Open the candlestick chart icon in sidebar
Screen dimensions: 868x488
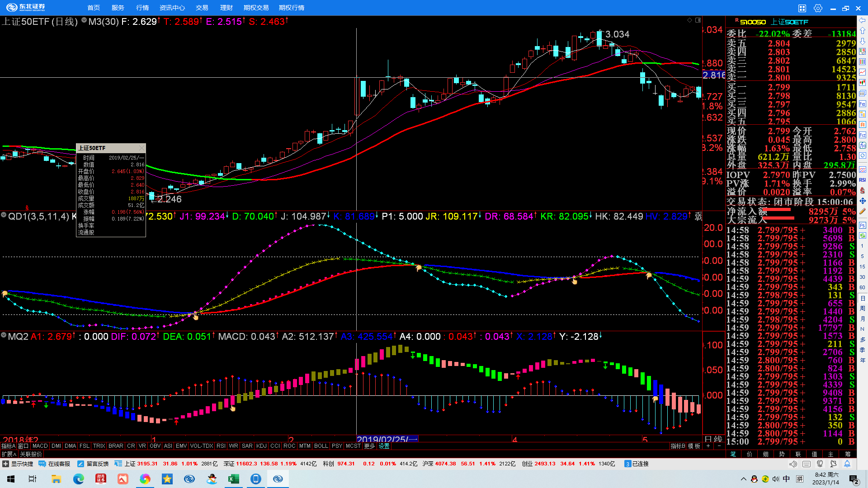(x=863, y=82)
